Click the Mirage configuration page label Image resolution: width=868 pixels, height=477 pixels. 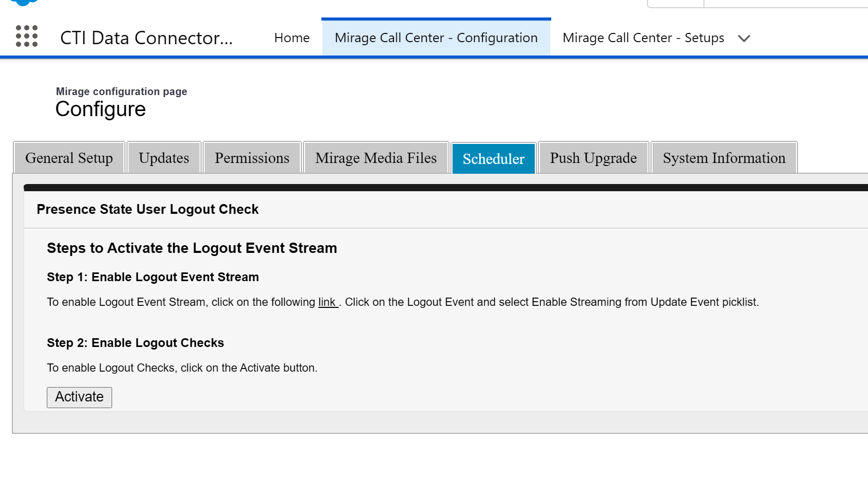coord(121,91)
